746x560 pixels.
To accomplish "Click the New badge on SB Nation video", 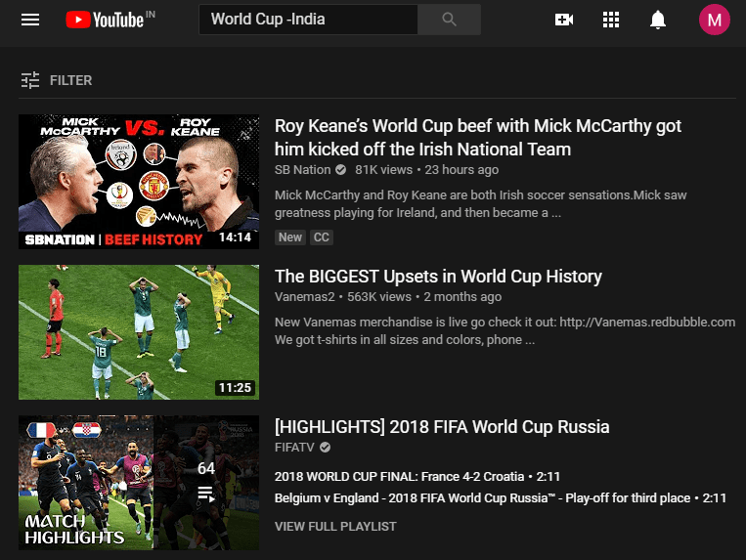I will point(290,237).
